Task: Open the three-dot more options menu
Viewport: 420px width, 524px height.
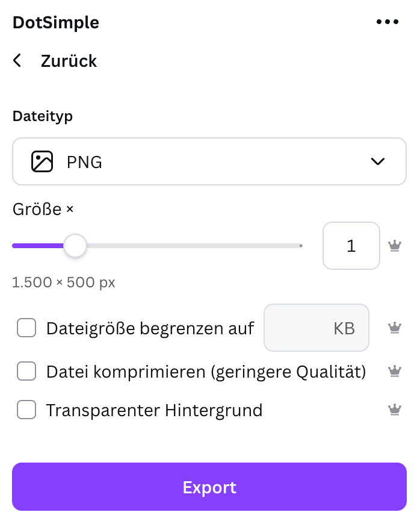Action: click(388, 22)
